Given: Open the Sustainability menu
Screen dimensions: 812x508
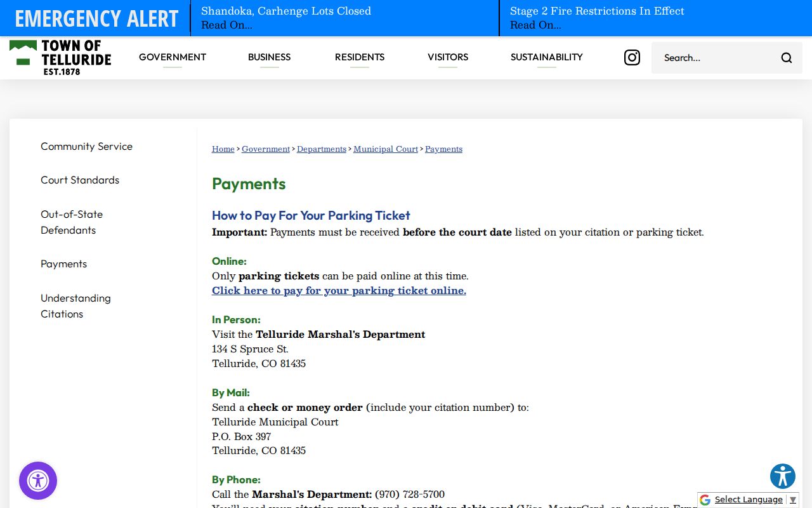Looking at the screenshot, I should 547,57.
